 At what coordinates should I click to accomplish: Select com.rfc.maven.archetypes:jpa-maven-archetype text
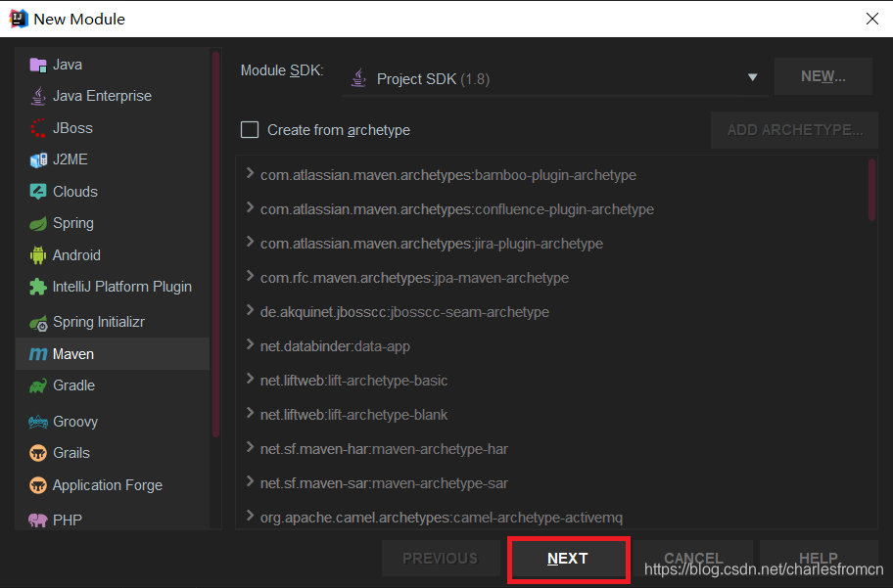click(x=414, y=278)
